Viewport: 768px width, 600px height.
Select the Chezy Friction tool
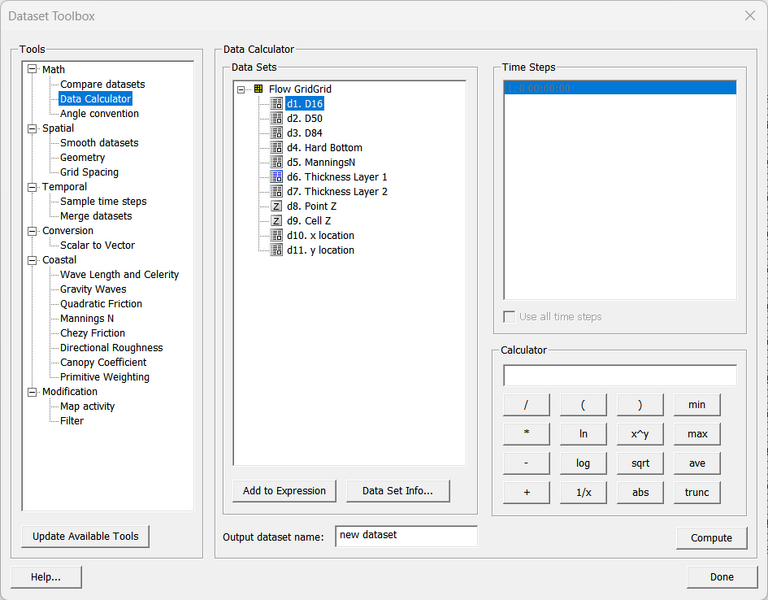tap(93, 334)
